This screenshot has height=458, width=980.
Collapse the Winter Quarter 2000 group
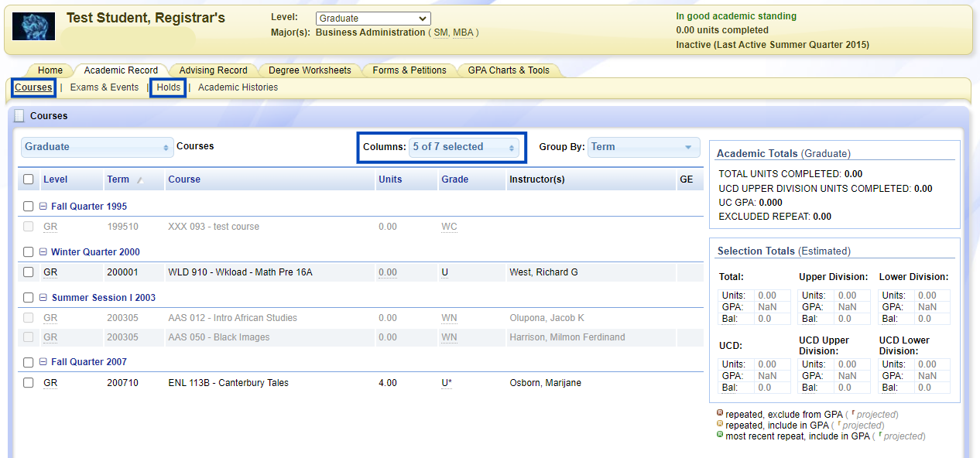coord(43,252)
